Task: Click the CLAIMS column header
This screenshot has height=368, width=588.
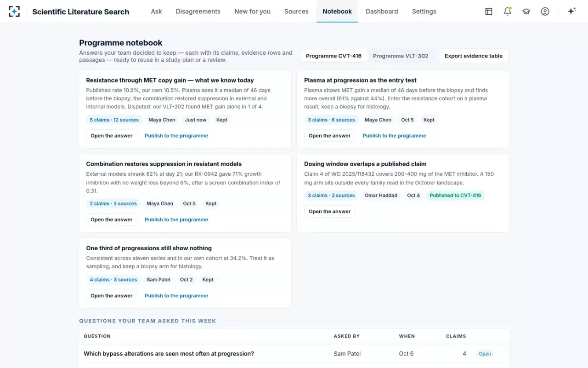Action: [456, 336]
